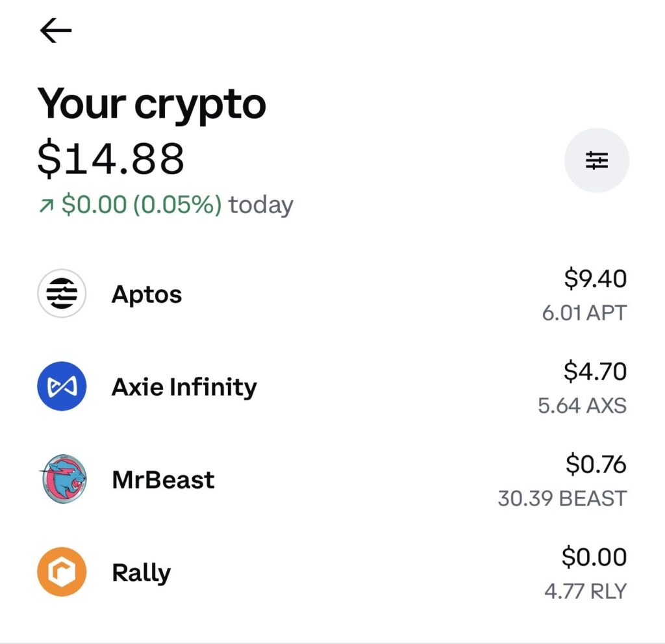Tap the orange Rally coin logo
The image size is (665, 644).
click(62, 572)
